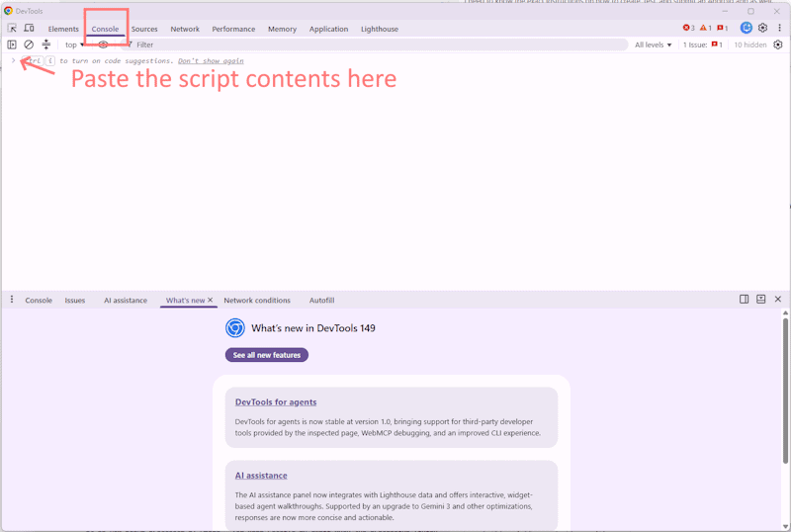Open the customize DevTools three-dot menu
791x532 pixels.
[779, 28]
